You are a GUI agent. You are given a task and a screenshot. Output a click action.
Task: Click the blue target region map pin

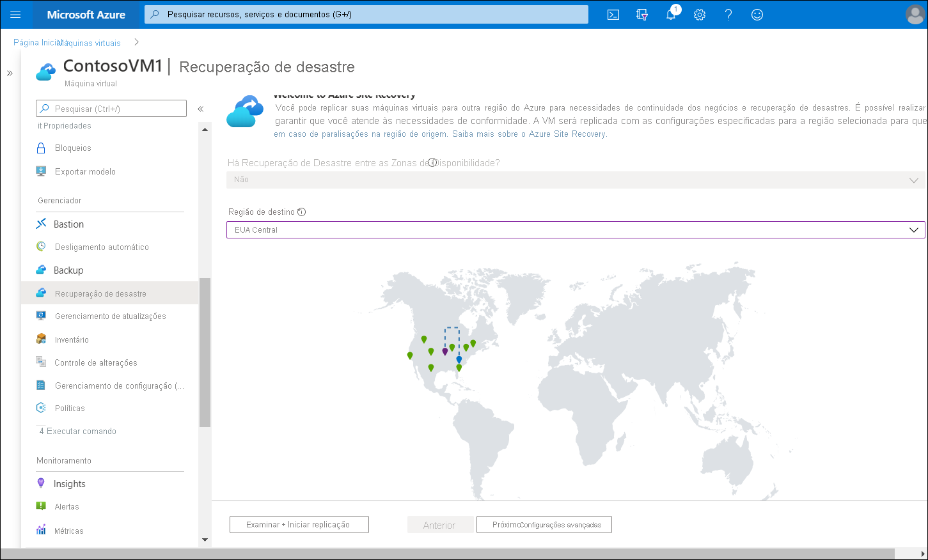coord(459,360)
